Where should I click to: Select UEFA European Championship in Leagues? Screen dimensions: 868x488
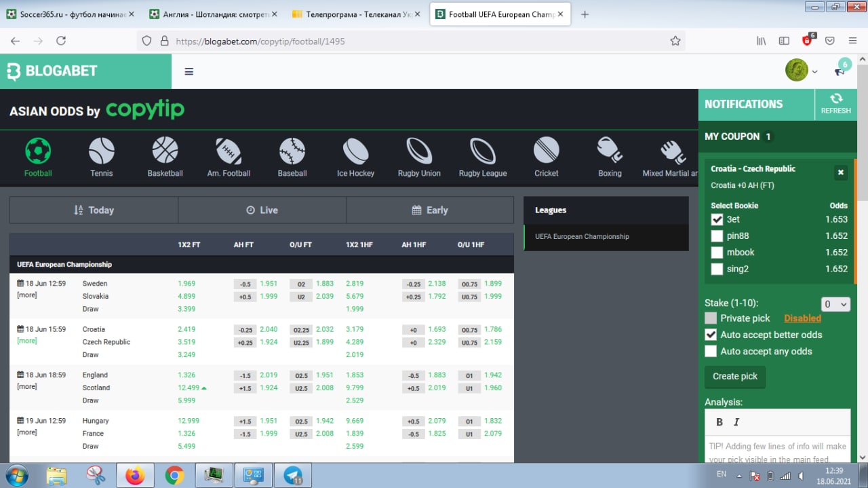pyautogui.click(x=582, y=237)
